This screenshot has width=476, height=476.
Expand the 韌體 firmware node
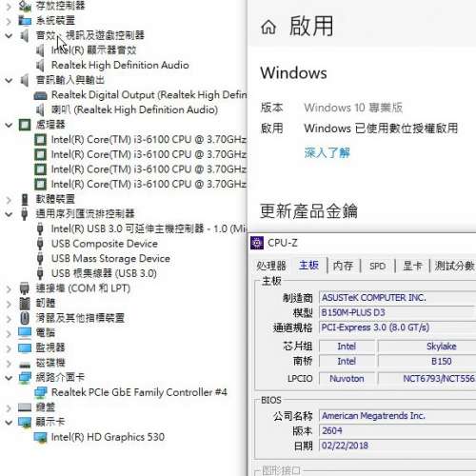(9, 304)
